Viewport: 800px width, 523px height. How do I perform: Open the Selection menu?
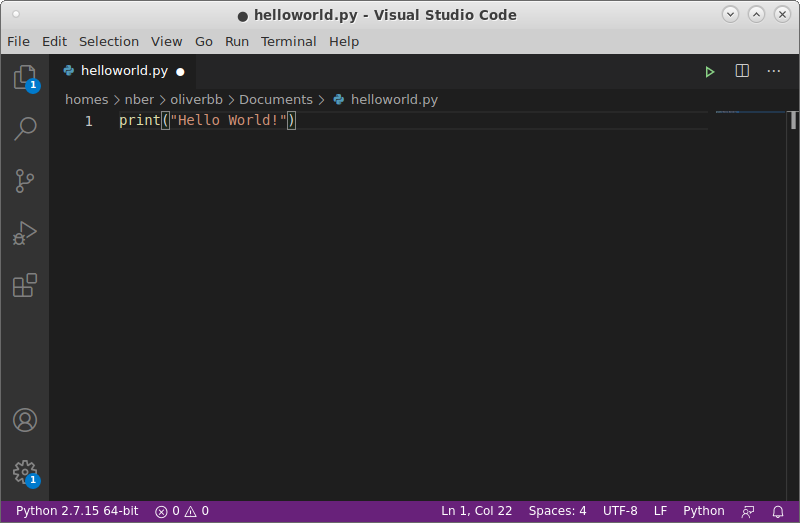[x=109, y=41]
